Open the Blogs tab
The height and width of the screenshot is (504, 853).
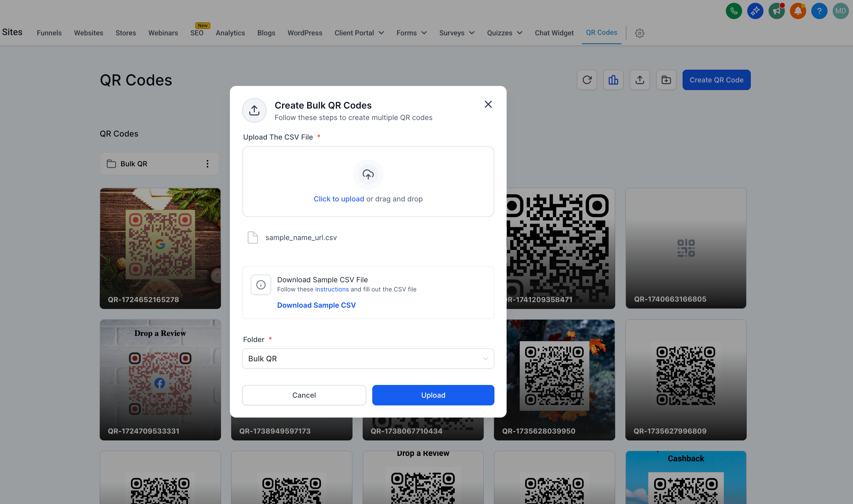tap(266, 33)
